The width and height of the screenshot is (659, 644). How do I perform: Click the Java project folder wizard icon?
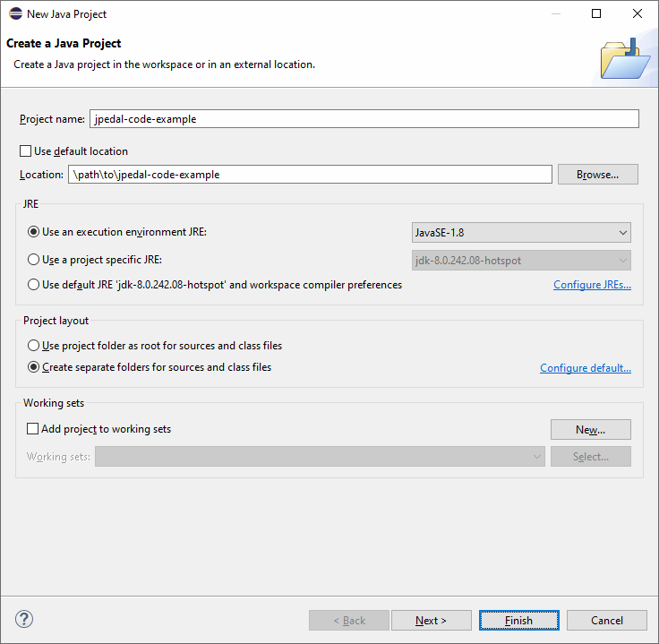click(624, 60)
